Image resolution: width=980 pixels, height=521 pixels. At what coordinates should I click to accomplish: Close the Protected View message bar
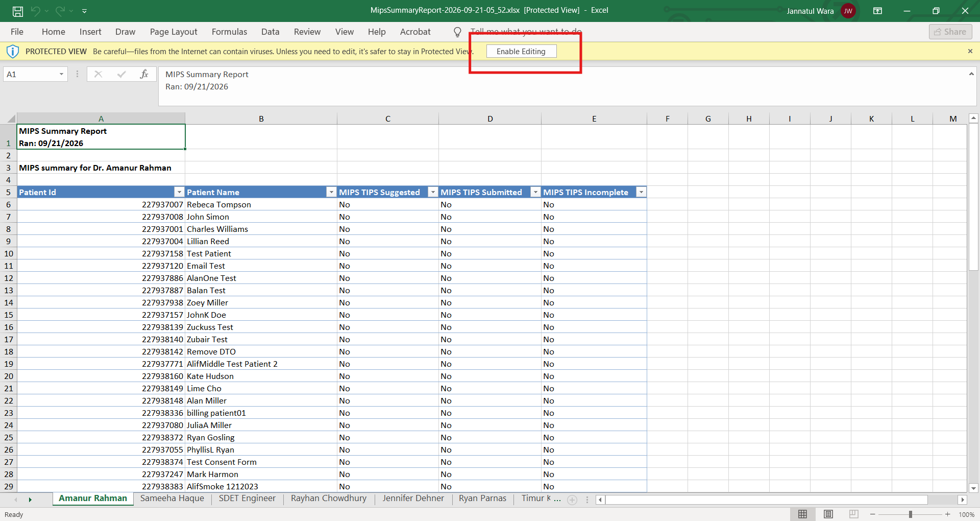[x=970, y=51]
